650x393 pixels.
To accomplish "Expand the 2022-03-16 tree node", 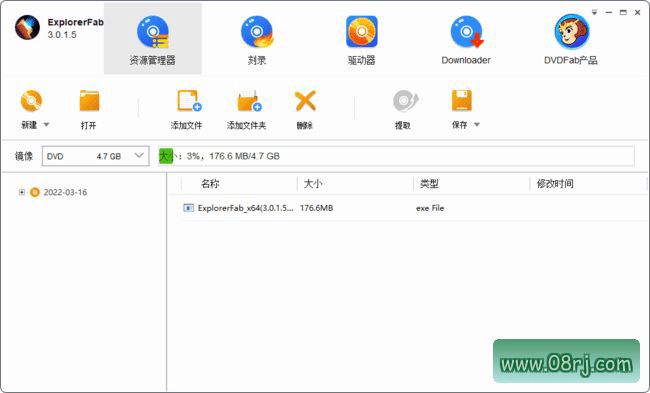I will (x=22, y=192).
